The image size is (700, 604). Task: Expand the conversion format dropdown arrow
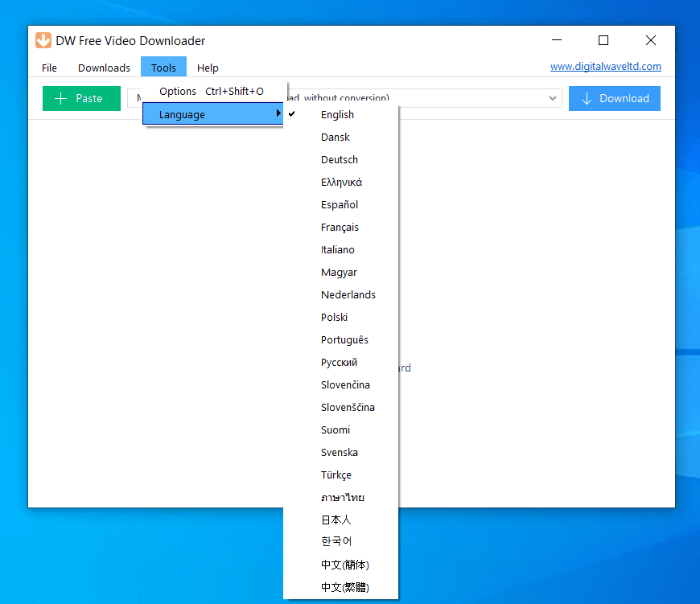(x=553, y=98)
